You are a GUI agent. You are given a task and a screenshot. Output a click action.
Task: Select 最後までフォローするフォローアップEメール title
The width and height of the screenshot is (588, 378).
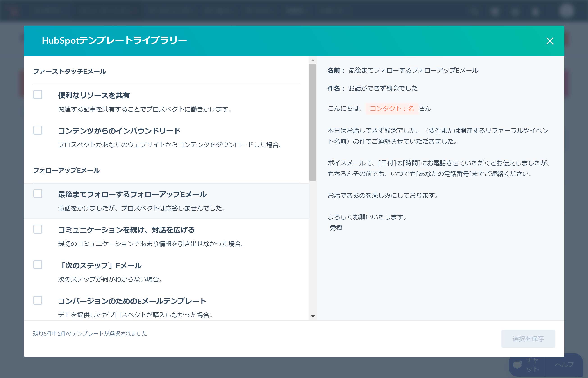132,194
